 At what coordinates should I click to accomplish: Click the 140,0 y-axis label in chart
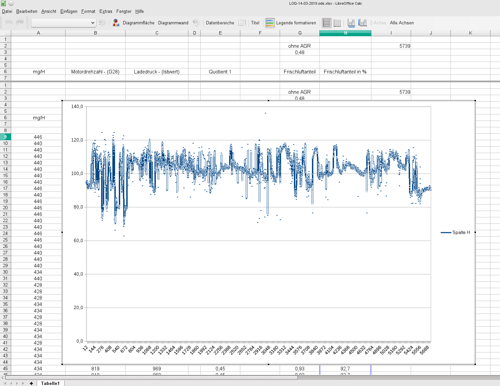pos(77,107)
